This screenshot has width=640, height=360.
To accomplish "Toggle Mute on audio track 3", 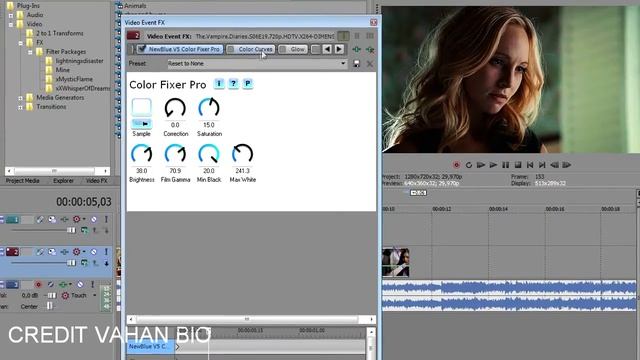I will click(80, 284).
